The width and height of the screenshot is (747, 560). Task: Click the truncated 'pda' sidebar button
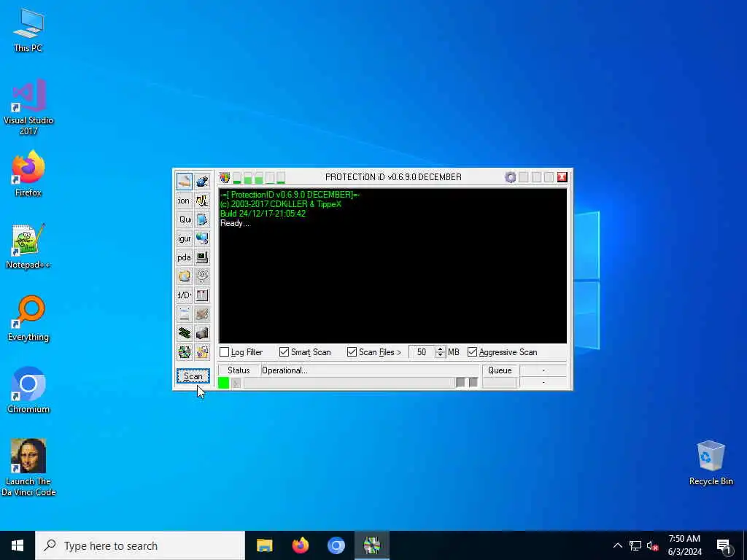tap(185, 257)
